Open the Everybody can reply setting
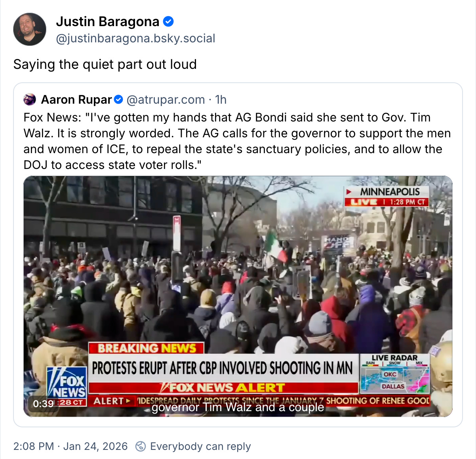 pyautogui.click(x=200, y=446)
